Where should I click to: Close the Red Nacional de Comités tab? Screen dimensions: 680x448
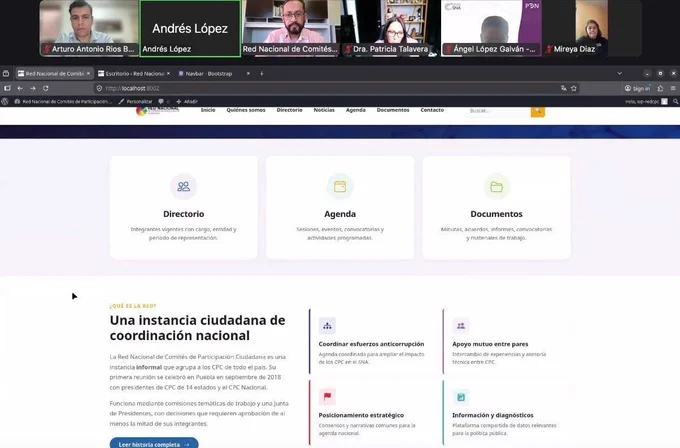[x=88, y=74]
